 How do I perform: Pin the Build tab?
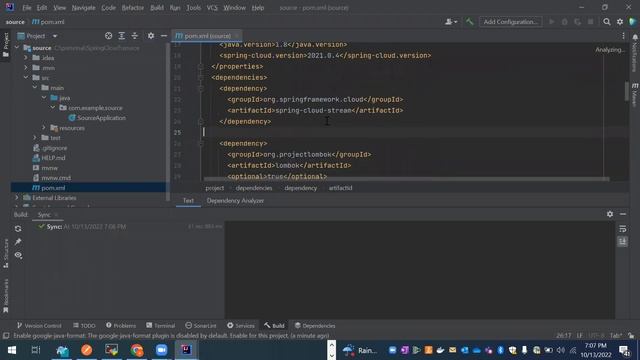[x=18, y=242]
